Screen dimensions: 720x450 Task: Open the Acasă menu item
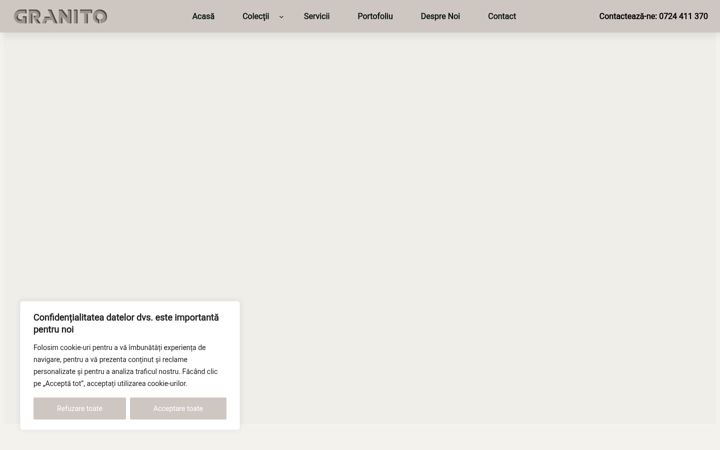click(203, 16)
